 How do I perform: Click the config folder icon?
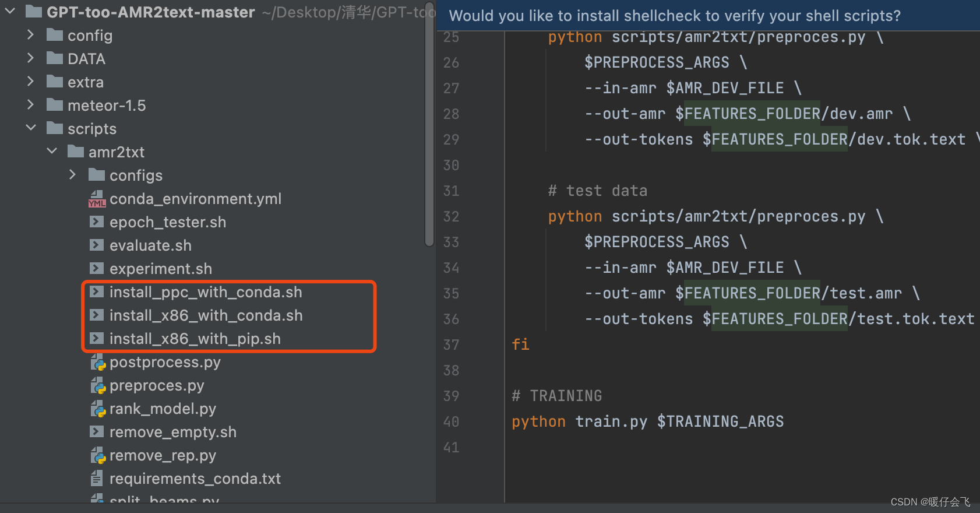(x=55, y=35)
